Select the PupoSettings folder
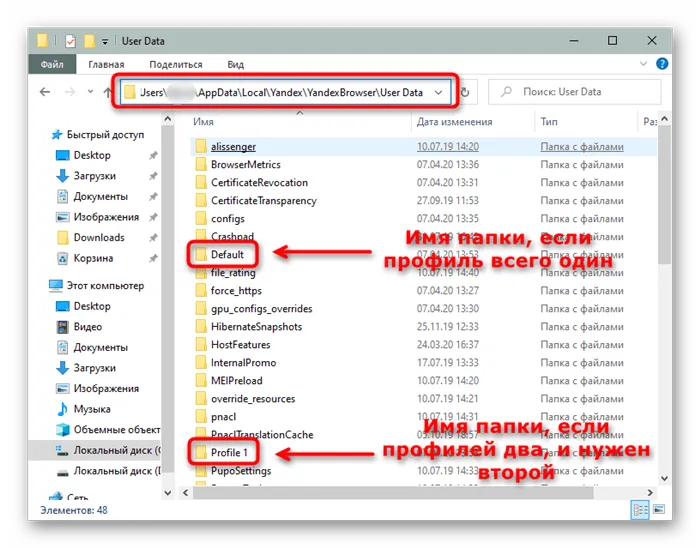 coord(241,471)
